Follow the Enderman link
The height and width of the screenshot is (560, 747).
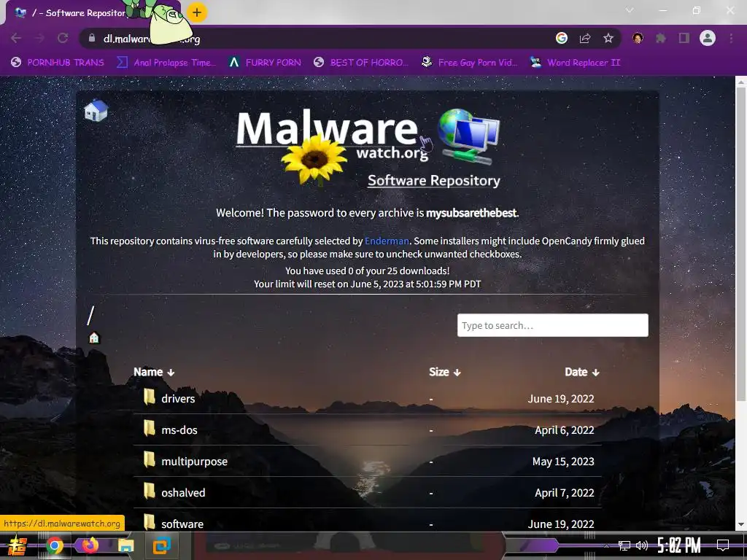(x=387, y=241)
